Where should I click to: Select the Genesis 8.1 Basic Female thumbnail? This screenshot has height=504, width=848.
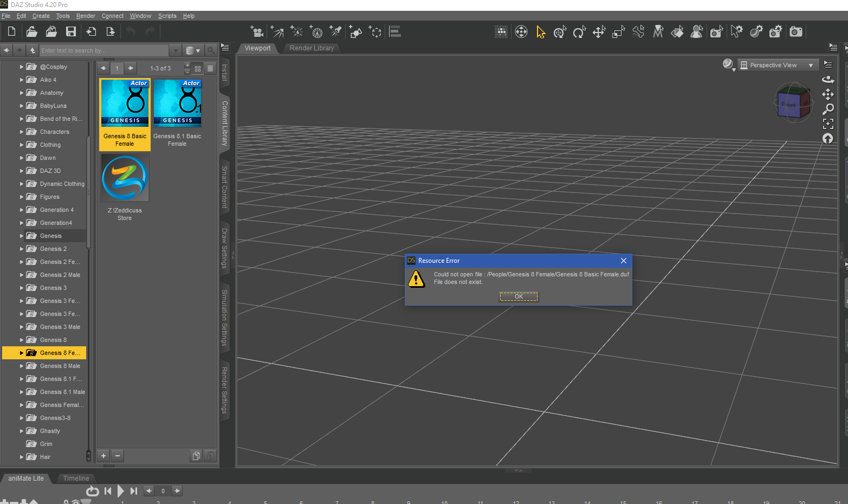click(177, 114)
